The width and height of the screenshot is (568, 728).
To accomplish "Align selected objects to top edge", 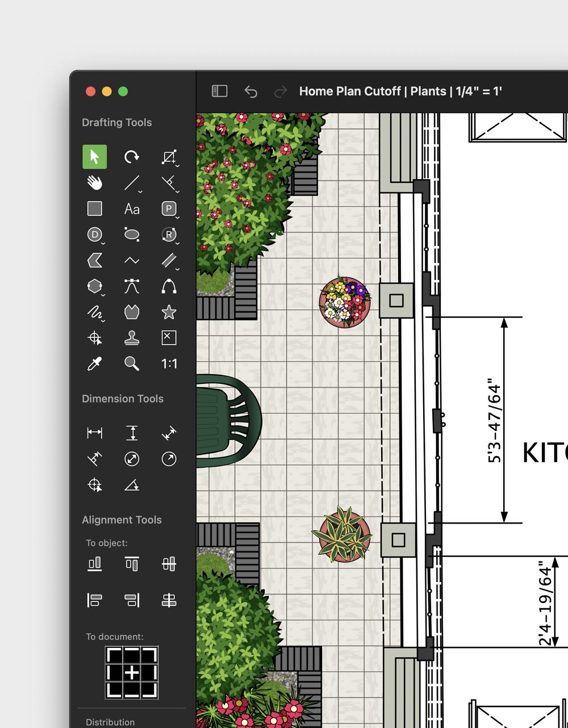I will pyautogui.click(x=132, y=564).
